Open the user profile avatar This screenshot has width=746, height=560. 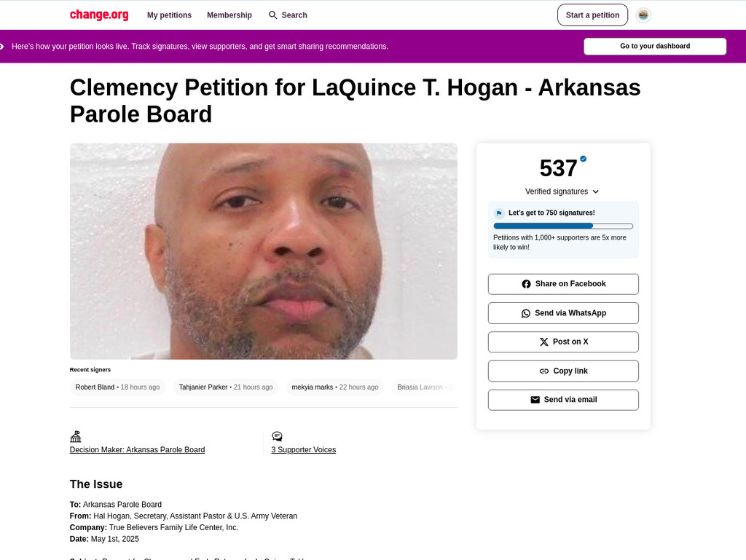[x=643, y=15]
